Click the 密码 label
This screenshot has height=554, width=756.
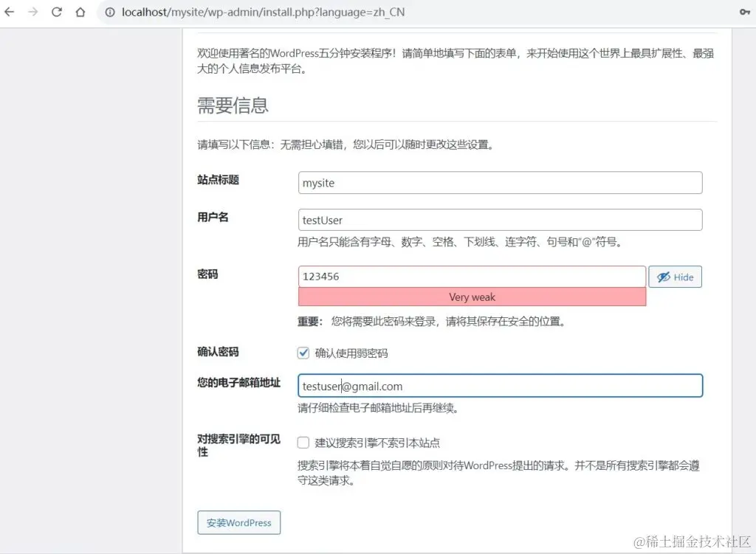pos(207,274)
